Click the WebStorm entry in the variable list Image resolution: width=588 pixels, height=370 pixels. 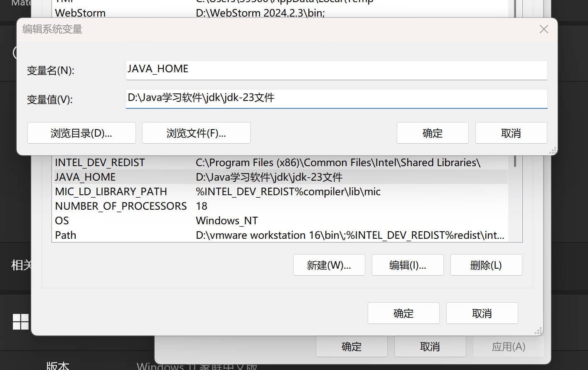click(x=166, y=13)
